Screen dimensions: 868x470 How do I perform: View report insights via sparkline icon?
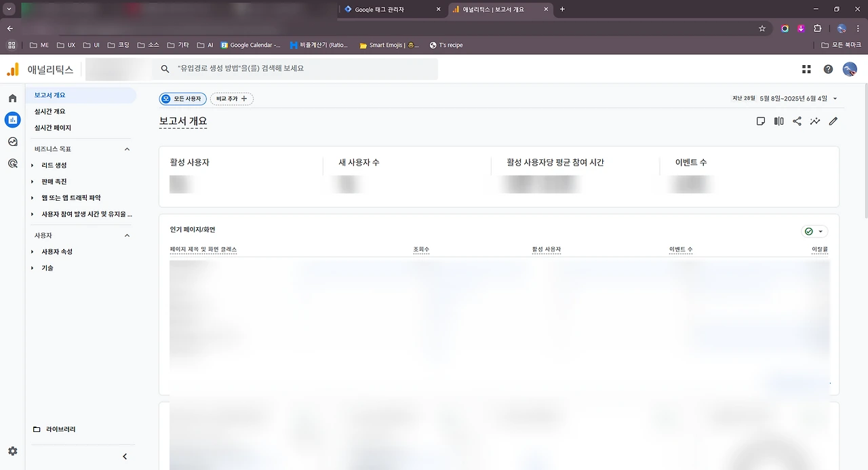(x=815, y=121)
